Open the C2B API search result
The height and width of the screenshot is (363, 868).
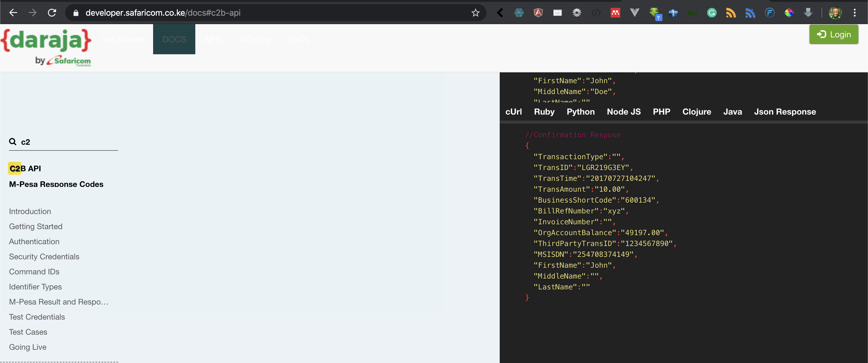pyautogui.click(x=25, y=168)
